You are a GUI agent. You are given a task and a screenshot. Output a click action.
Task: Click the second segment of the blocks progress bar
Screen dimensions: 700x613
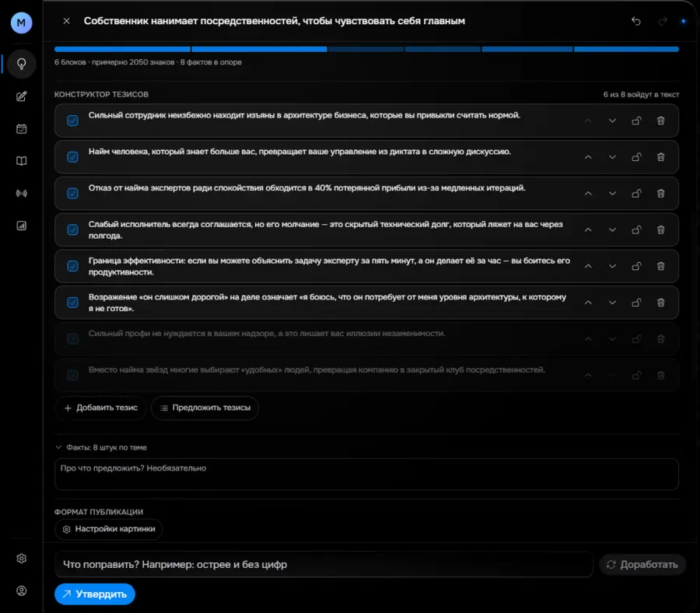(x=259, y=49)
